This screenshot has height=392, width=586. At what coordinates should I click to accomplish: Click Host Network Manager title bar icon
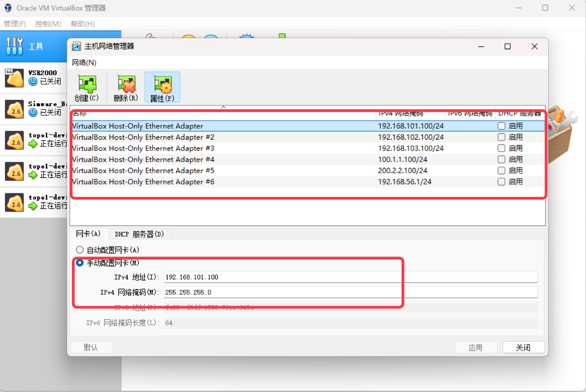point(76,46)
